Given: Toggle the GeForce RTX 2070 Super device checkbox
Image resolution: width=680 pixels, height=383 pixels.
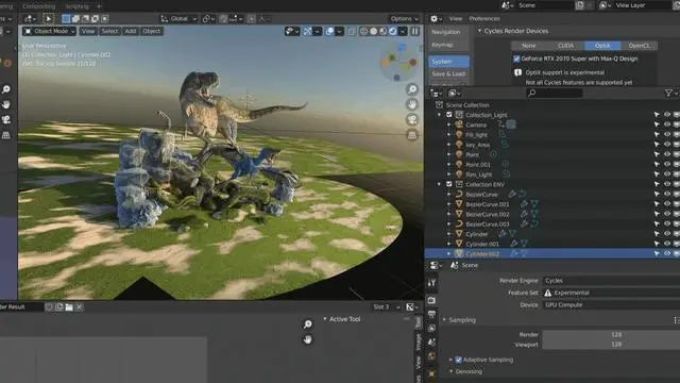Looking at the screenshot, I should (x=517, y=59).
